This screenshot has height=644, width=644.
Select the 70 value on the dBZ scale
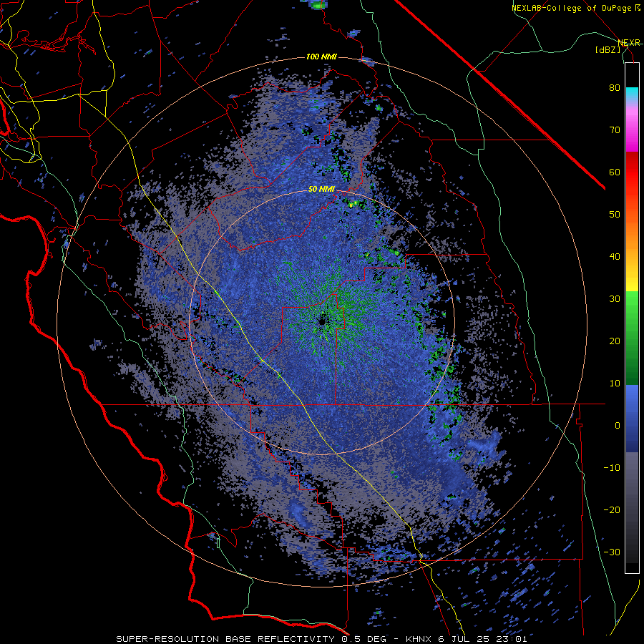(615, 130)
